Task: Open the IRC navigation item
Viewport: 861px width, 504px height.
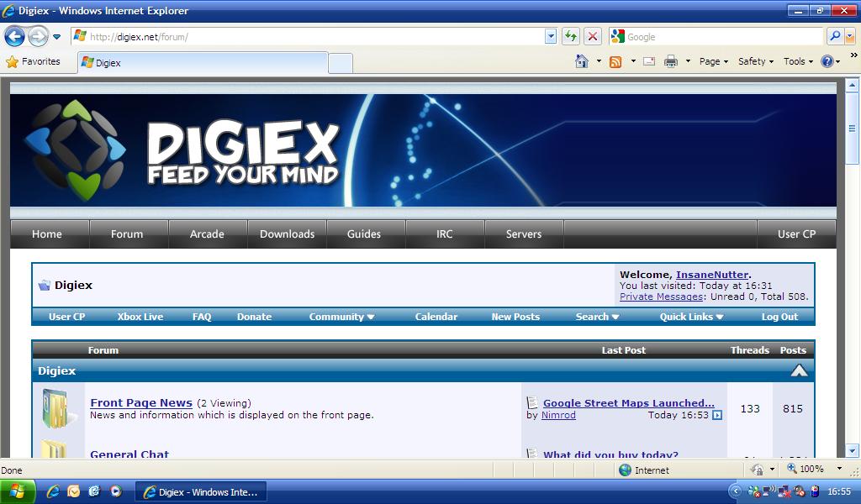Action: coord(444,234)
